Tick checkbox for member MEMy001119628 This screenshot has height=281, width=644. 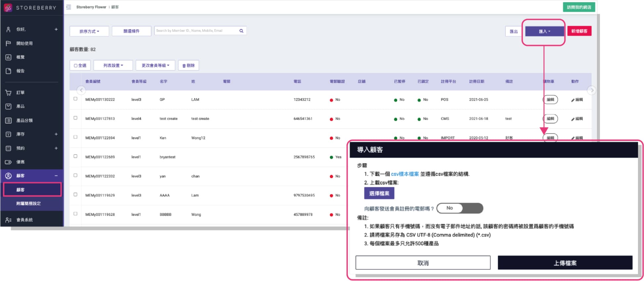[x=75, y=214]
